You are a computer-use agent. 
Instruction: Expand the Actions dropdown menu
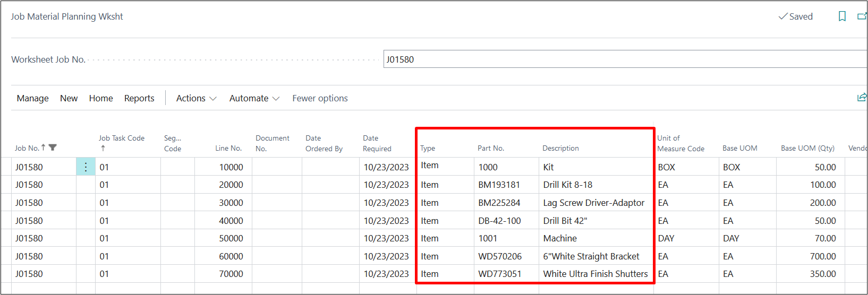pyautogui.click(x=196, y=98)
